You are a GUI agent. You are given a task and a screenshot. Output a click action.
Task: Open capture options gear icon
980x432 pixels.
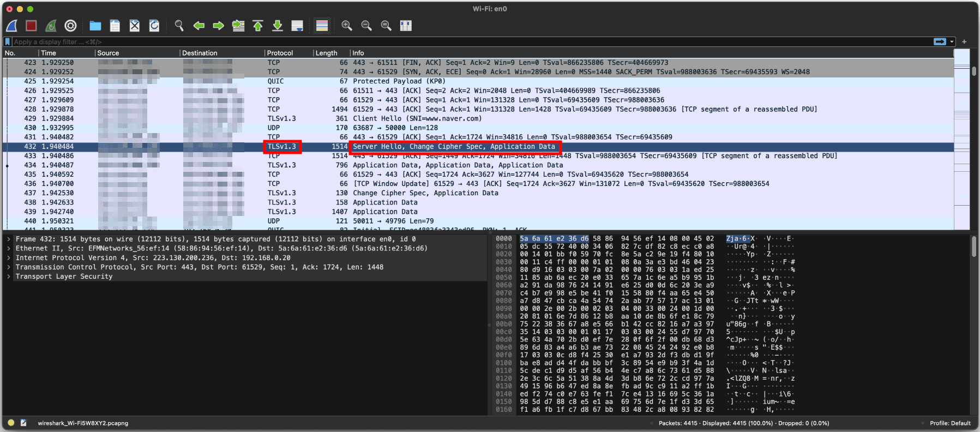tap(70, 26)
